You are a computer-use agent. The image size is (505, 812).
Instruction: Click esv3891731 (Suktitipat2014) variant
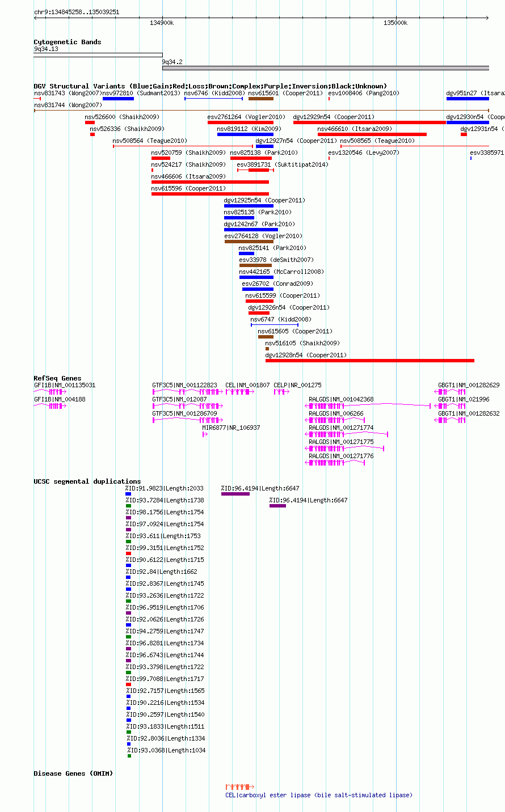click(255, 170)
